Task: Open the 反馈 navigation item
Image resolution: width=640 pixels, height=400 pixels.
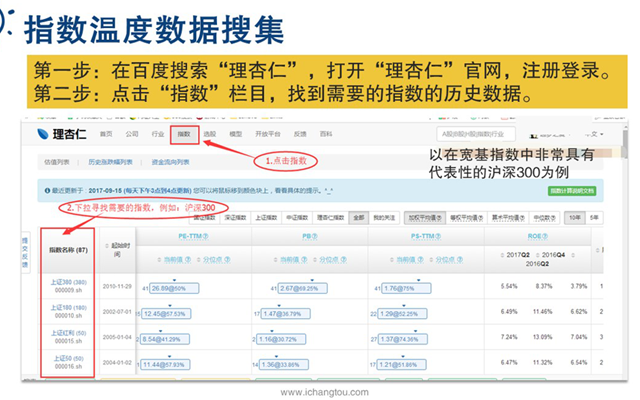Action: point(300,134)
